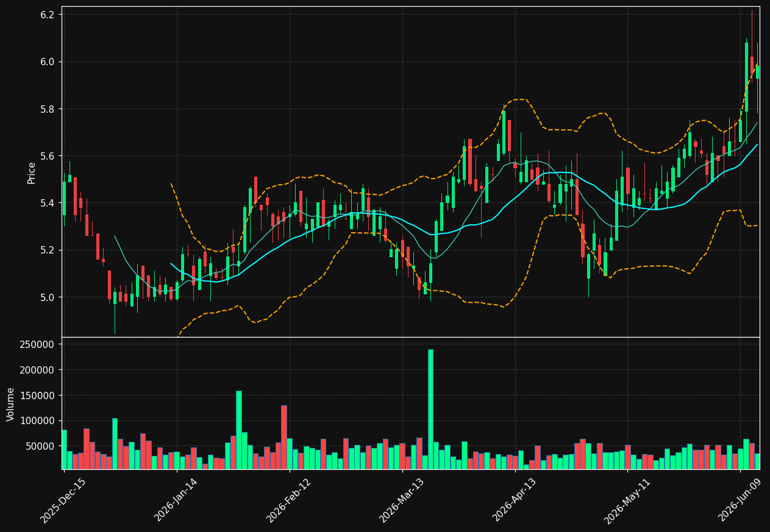Screen dimensions: 770x532
Task: Click the 6.0 price axis value
Action: pos(48,62)
